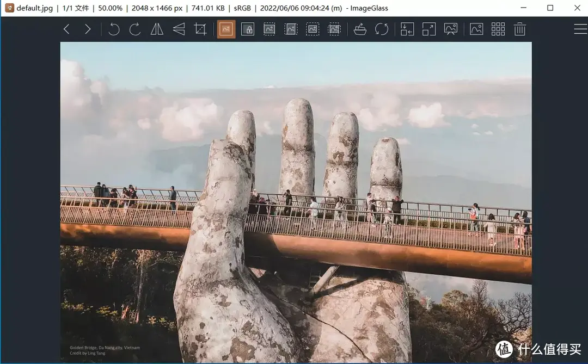The width and height of the screenshot is (588, 364).
Task: Switch to full screen view
Action: pos(429,29)
